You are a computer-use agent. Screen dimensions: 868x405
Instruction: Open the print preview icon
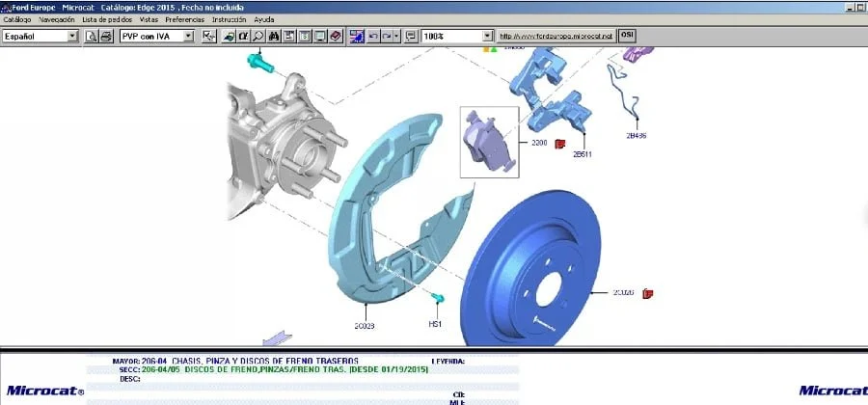[92, 36]
